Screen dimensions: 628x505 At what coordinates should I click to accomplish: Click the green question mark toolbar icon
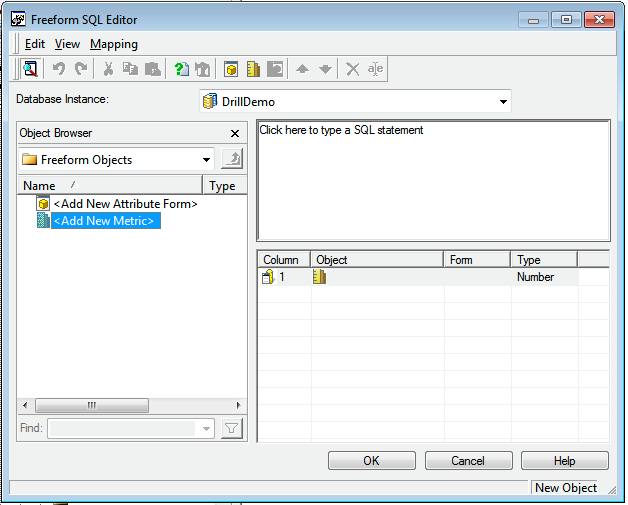(181, 69)
